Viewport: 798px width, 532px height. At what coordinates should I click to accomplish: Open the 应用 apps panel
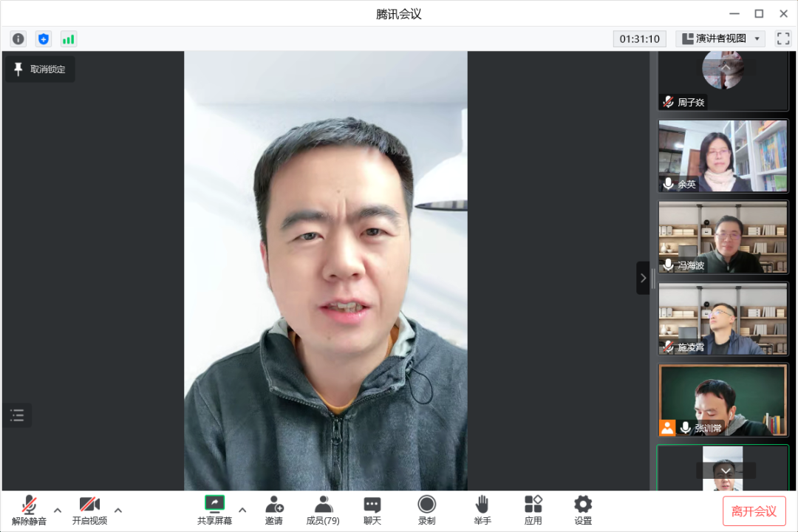[533, 510]
